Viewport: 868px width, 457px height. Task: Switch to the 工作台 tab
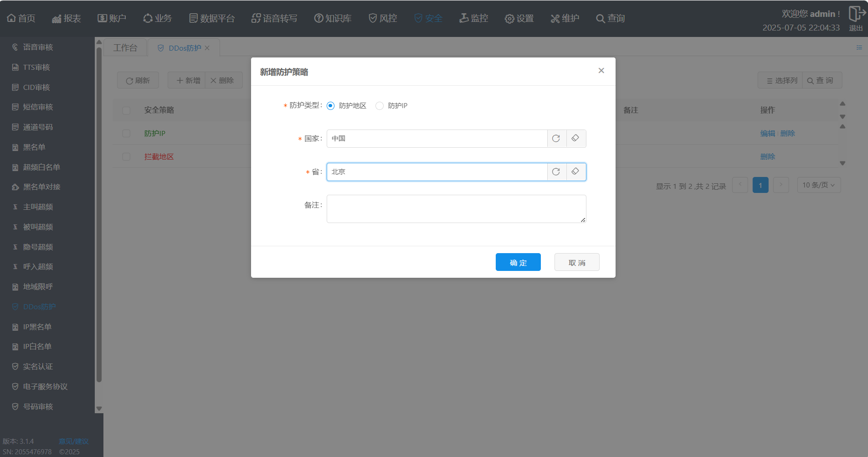pyautogui.click(x=125, y=48)
